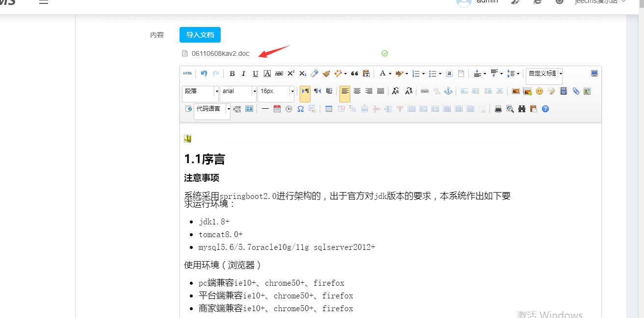Toggle strikethrough formatting

coord(279,73)
